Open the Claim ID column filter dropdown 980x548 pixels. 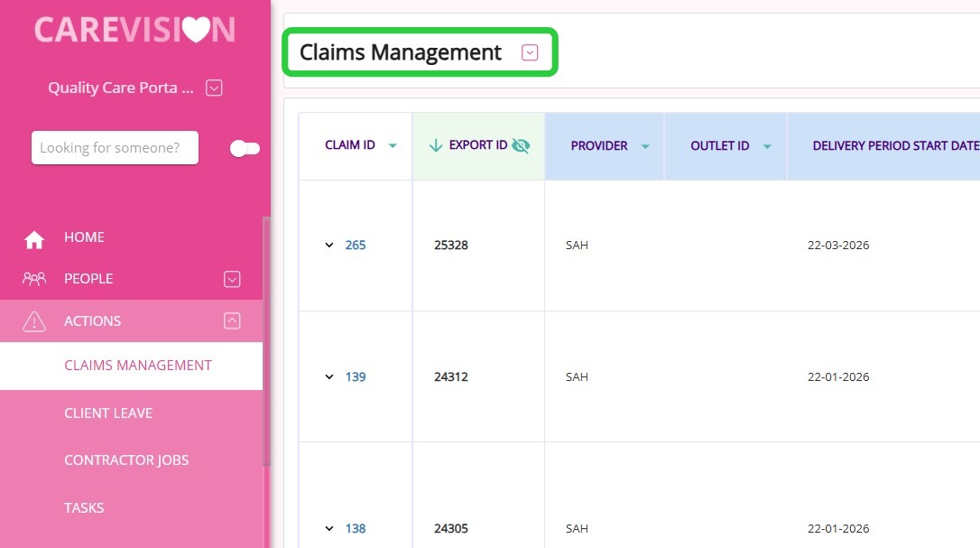pyautogui.click(x=393, y=146)
